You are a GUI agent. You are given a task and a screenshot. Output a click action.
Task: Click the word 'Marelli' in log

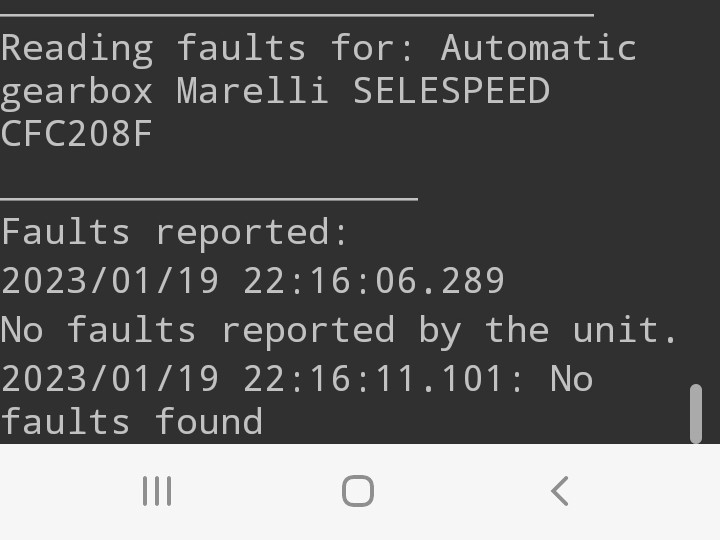click(253, 90)
